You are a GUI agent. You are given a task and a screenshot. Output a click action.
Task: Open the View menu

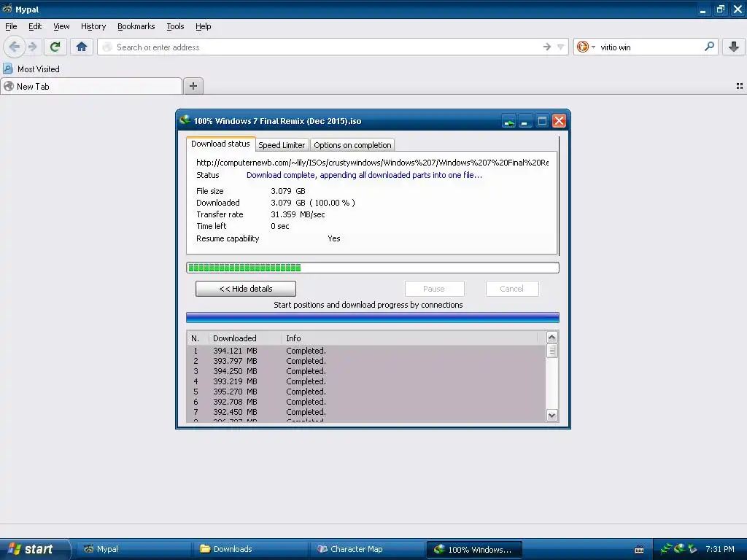(x=61, y=26)
